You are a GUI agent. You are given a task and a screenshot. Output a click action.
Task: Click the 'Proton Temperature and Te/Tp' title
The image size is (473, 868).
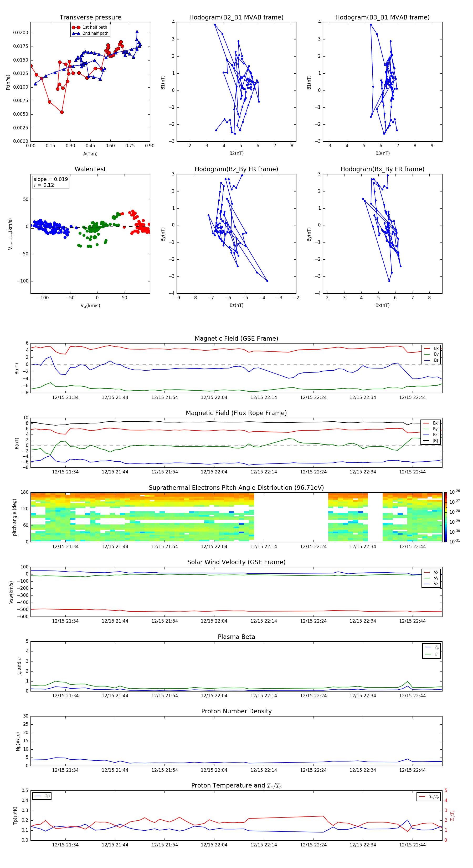[236, 786]
